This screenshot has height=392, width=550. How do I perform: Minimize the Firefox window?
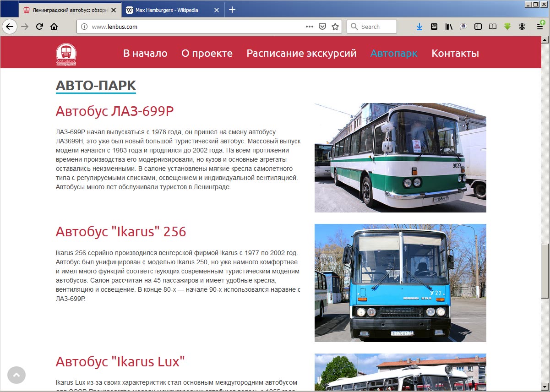point(528,4)
